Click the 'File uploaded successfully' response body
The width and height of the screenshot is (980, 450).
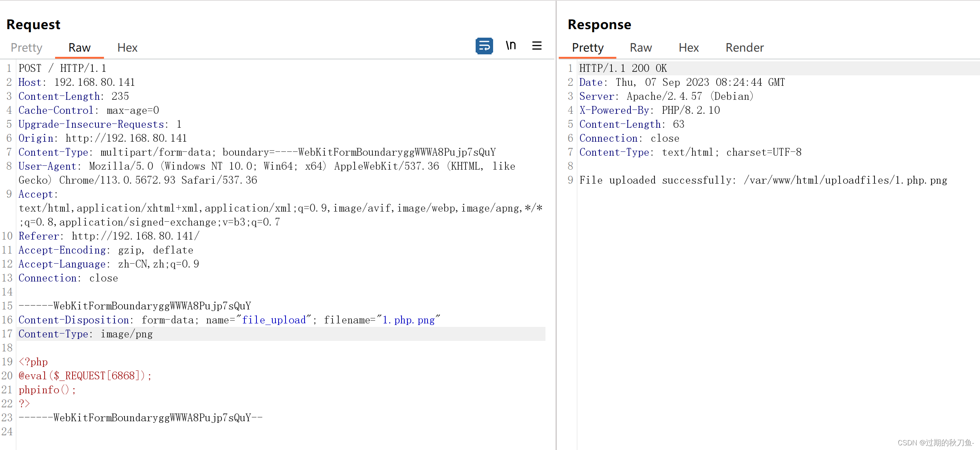coord(764,180)
